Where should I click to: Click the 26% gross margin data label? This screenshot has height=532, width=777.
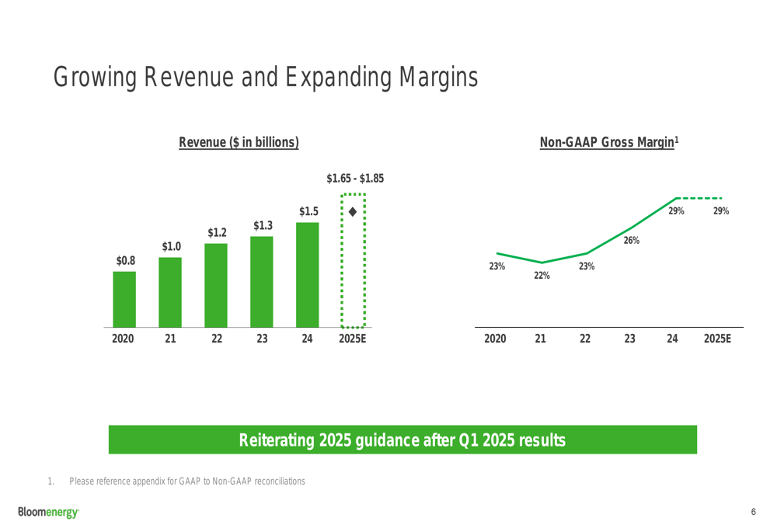click(x=632, y=241)
